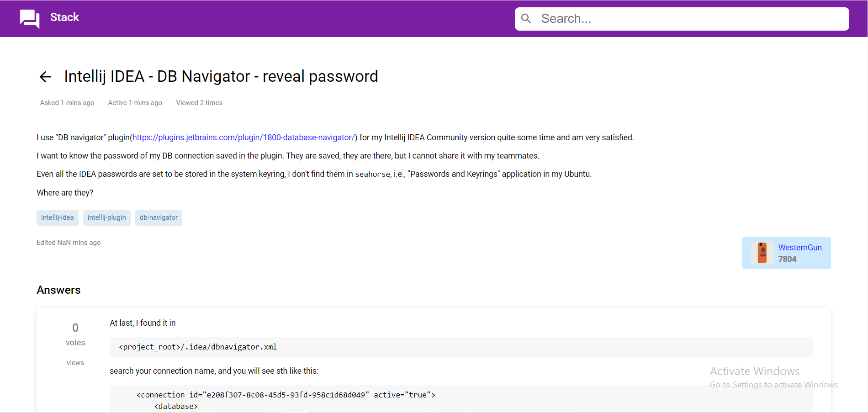
Task: Click the 'Viewed 2 times' label
Action: tap(199, 102)
